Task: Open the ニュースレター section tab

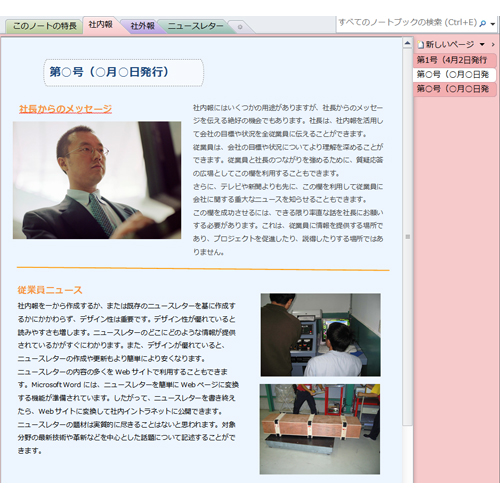Action: [195, 26]
